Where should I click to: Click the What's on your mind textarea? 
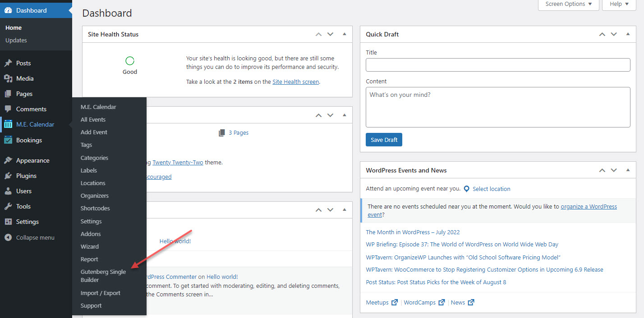[x=497, y=107]
